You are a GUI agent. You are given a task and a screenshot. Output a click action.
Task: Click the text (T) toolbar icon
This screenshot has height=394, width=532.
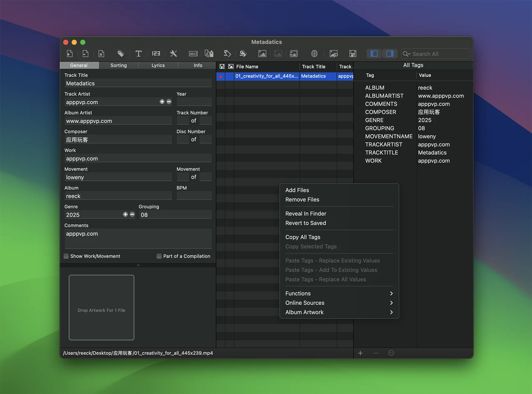pos(138,54)
